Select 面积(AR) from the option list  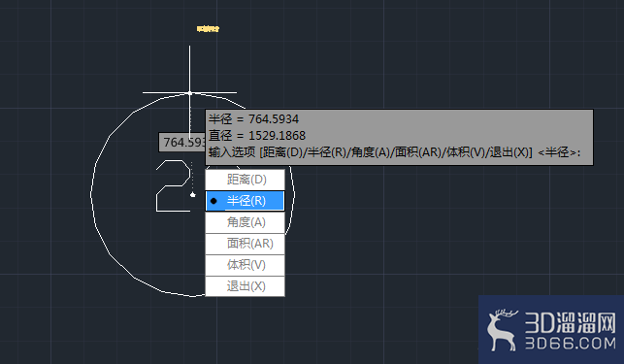coord(245,244)
